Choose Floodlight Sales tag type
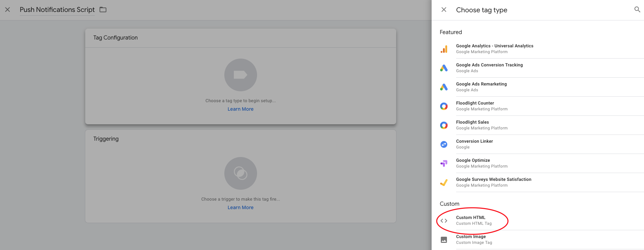The height and width of the screenshot is (250, 644). 473,125
